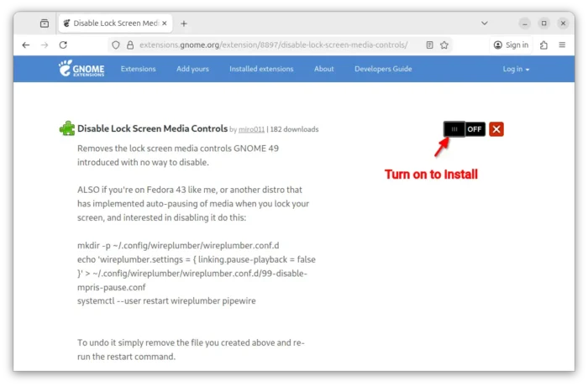The width and height of the screenshot is (588, 386).
Task: Open a new tab with plus button
Action: (184, 23)
